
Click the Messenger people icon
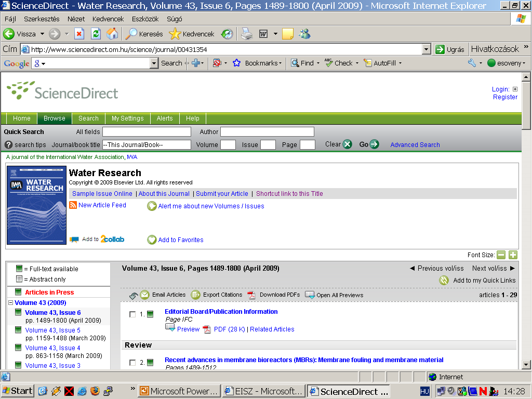(304, 34)
